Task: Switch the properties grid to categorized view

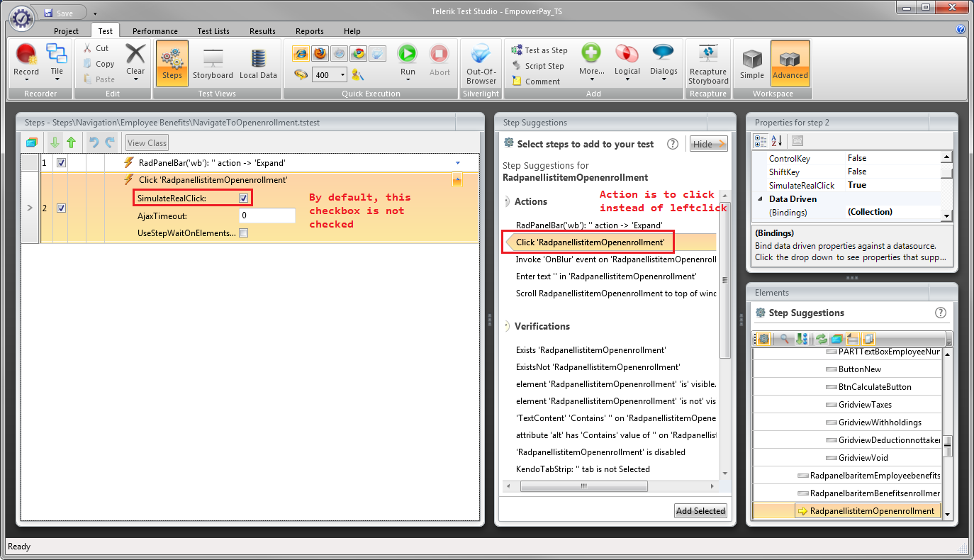Action: click(761, 141)
